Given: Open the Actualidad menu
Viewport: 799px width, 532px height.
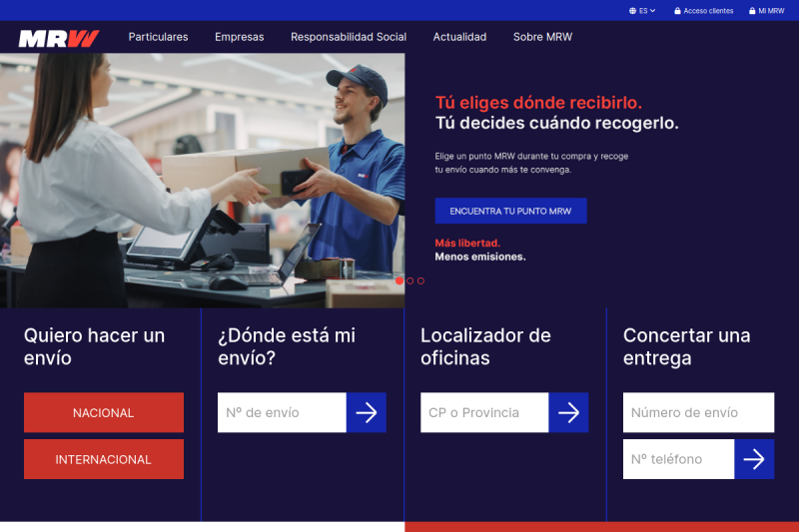Looking at the screenshot, I should tap(459, 37).
